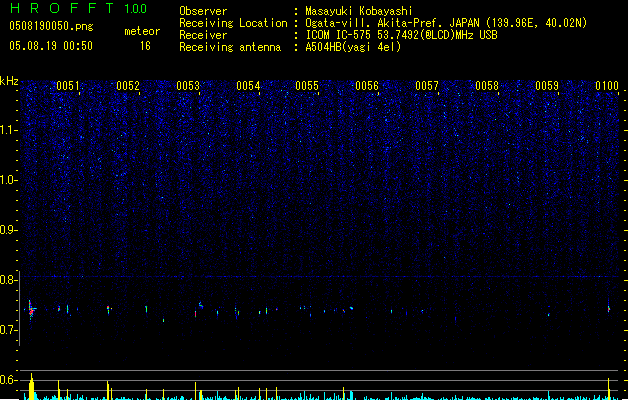Click the 0.7 kHz axis label
The image size is (629, 400).
pos(9,330)
